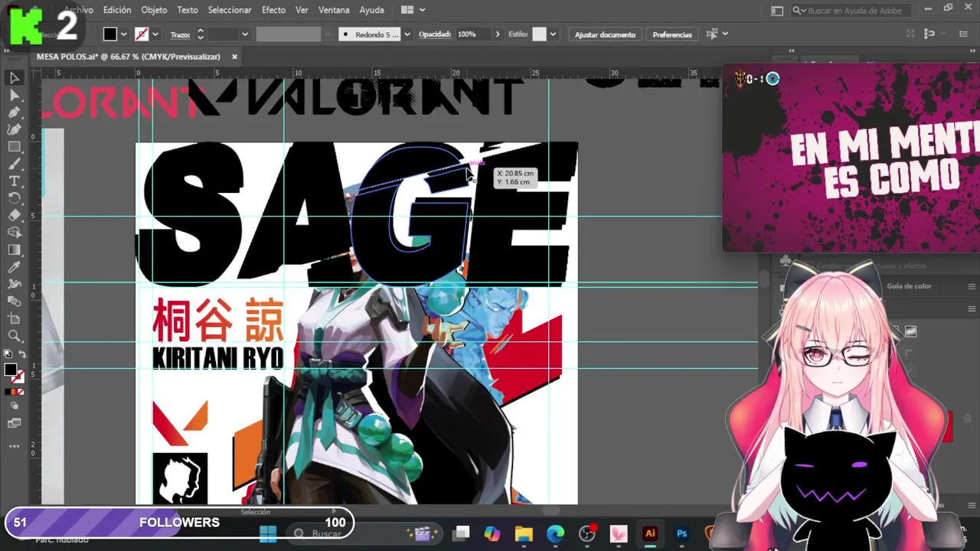This screenshot has height=551, width=980.
Task: Select the Paintbrush tool
Action: coord(14,164)
